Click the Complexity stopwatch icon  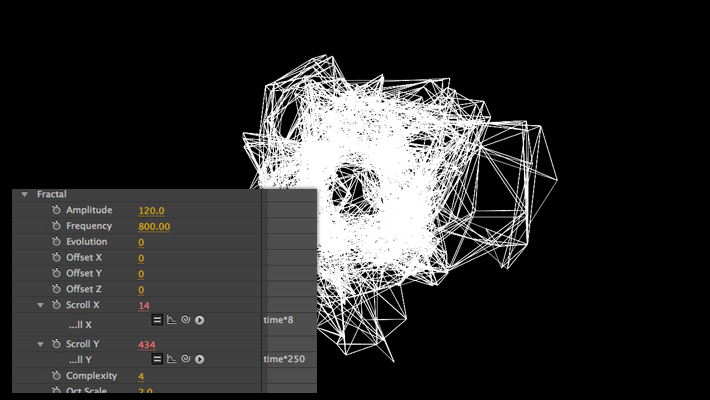coord(57,376)
